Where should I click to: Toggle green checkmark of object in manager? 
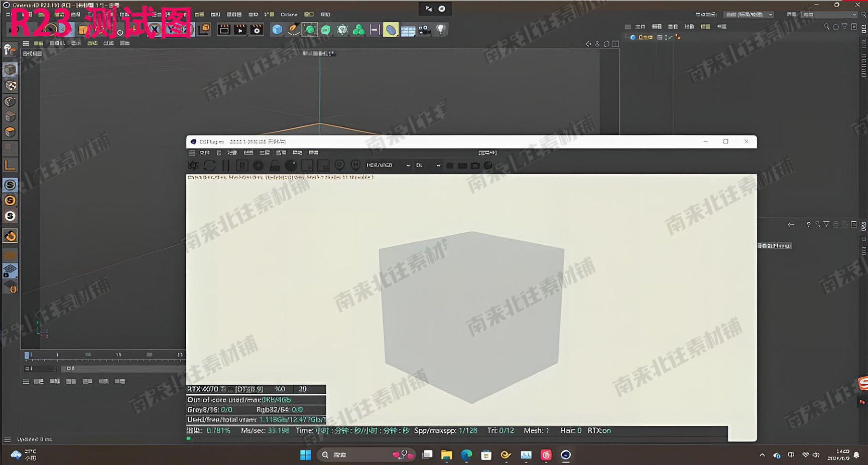[670, 37]
